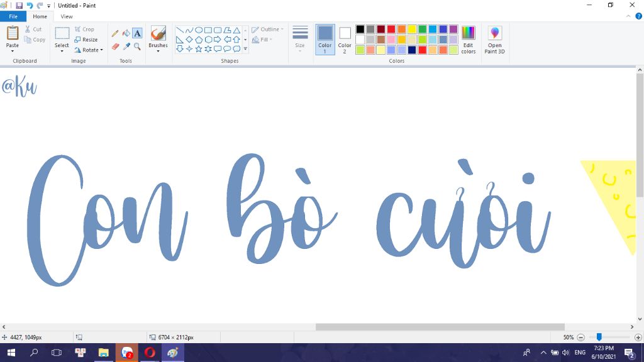Click the Undo arrow in title bar
This screenshot has width=644, height=362.
tap(30, 5)
